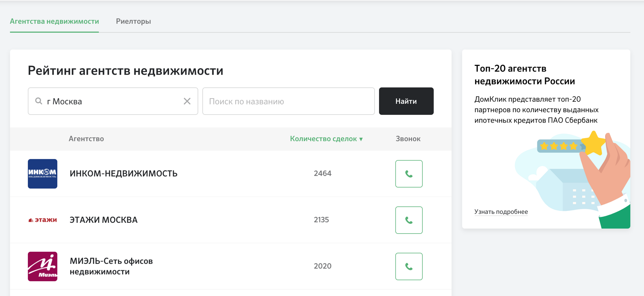Open the Этажи logo thumbnail
This screenshot has width=644, height=296.
pyautogui.click(x=43, y=220)
